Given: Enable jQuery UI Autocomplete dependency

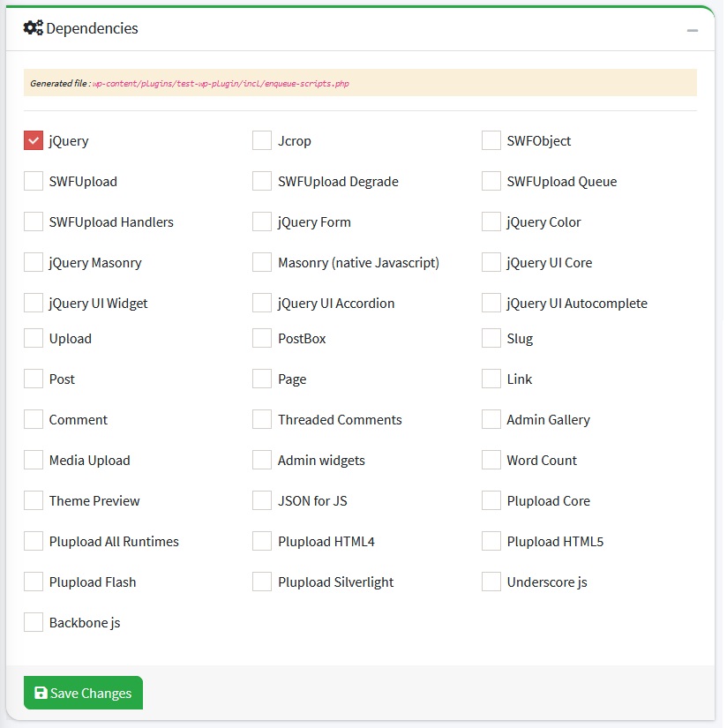Looking at the screenshot, I should [x=491, y=303].
